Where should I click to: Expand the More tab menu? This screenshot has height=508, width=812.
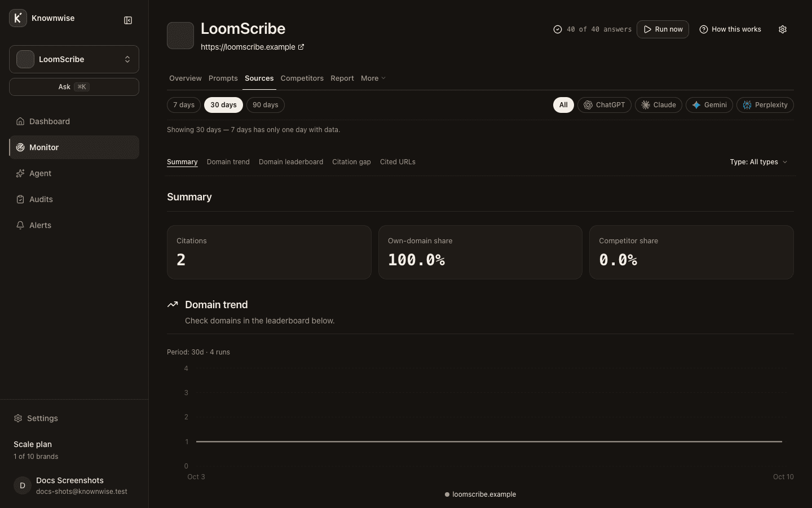pos(373,78)
